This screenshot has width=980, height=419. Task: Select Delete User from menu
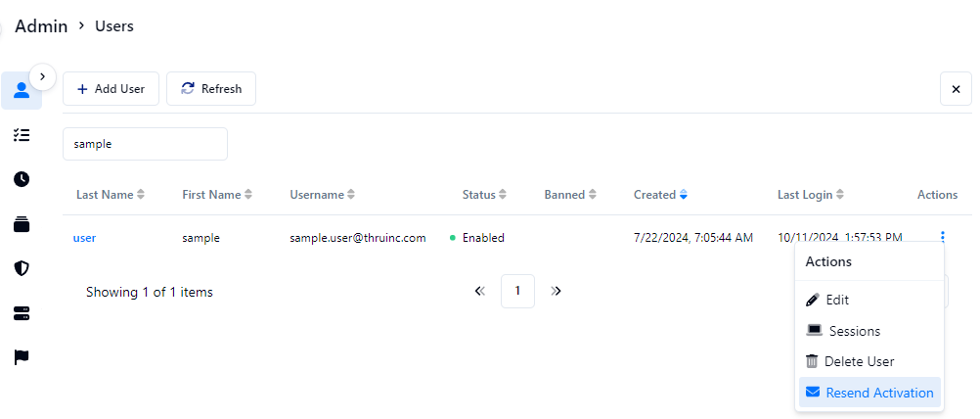pyautogui.click(x=859, y=361)
